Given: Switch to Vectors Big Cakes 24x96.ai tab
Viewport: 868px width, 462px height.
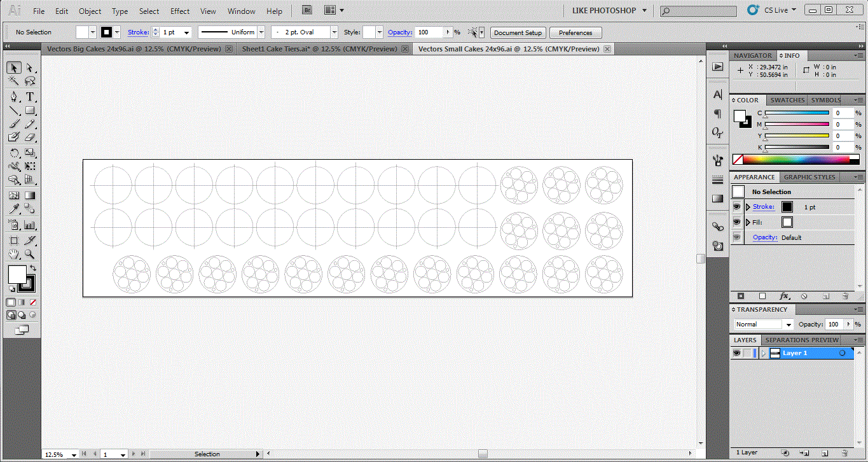Looking at the screenshot, I should (134, 49).
